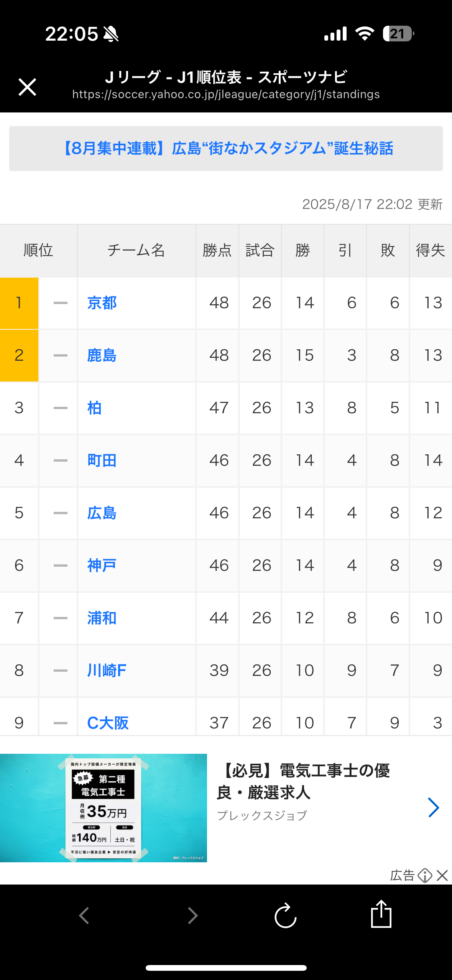
Task: Open the 広島 街なかスタジアム banner link
Action: [x=226, y=148]
